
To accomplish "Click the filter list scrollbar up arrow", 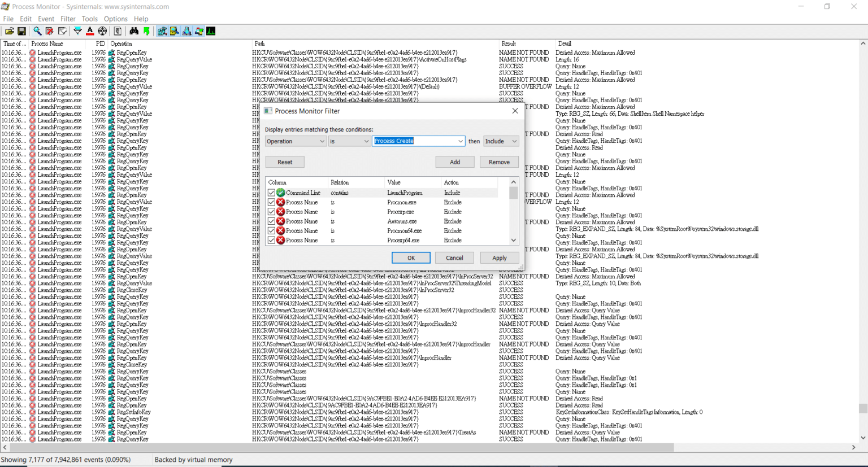I will click(514, 182).
